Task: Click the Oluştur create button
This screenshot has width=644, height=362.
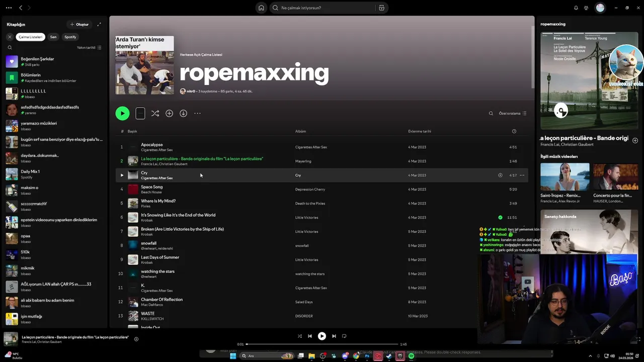Action: coord(79,24)
